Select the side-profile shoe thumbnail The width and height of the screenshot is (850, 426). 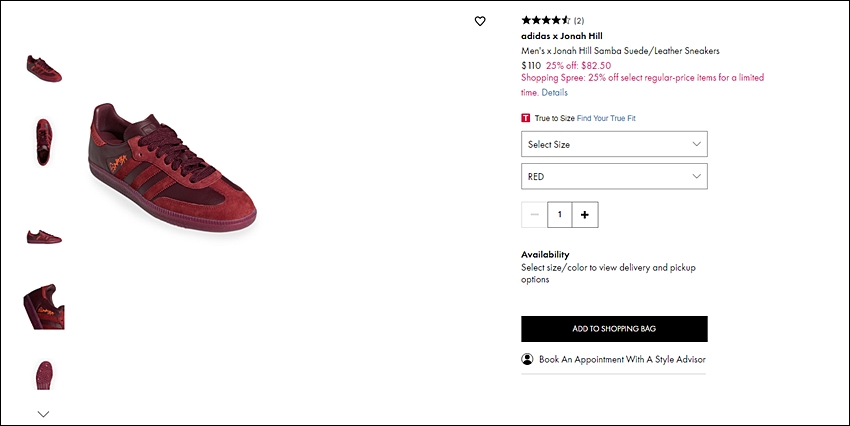point(44,237)
